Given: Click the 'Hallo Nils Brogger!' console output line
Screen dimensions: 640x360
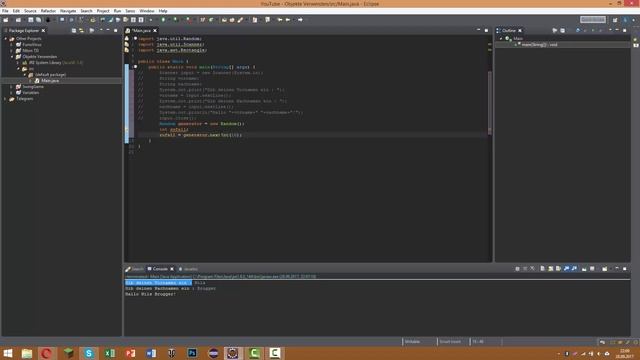Looking at the screenshot, I should (151, 294).
